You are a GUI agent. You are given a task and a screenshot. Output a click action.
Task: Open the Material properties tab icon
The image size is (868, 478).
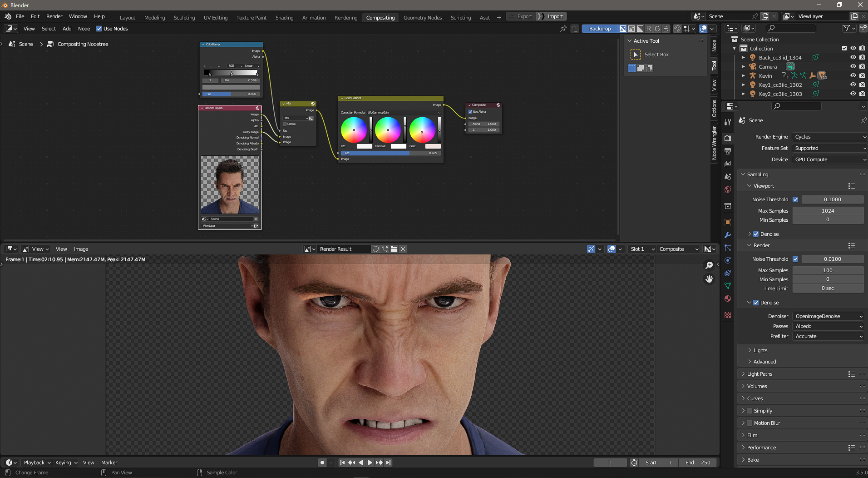point(728,299)
